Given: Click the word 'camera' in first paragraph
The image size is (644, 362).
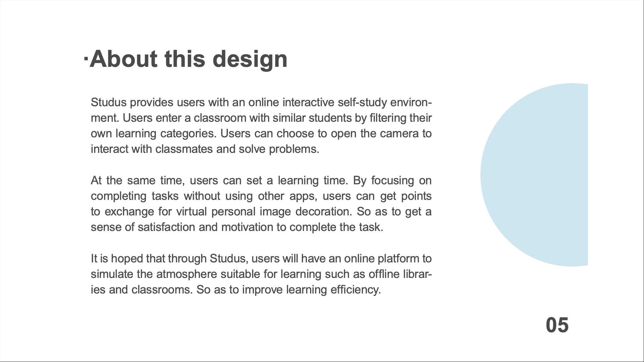Looking at the screenshot, I should click(x=400, y=134).
